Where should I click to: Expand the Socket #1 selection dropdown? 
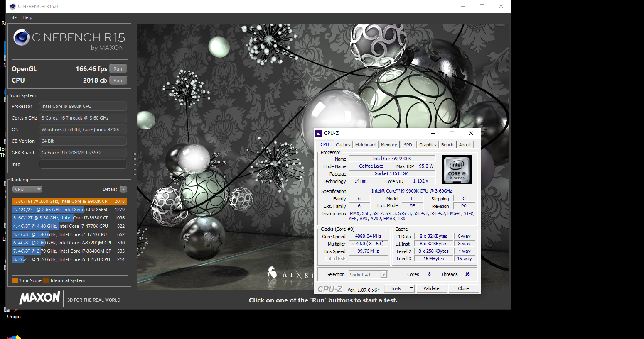(x=383, y=275)
